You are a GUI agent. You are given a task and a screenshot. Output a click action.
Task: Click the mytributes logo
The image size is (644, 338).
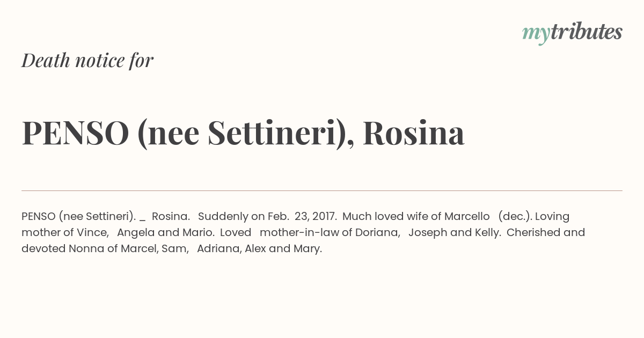pyautogui.click(x=572, y=33)
